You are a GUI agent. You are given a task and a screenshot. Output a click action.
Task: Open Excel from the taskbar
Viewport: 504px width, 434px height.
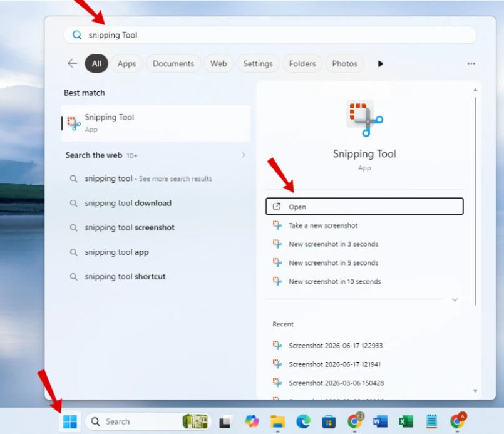click(x=406, y=421)
